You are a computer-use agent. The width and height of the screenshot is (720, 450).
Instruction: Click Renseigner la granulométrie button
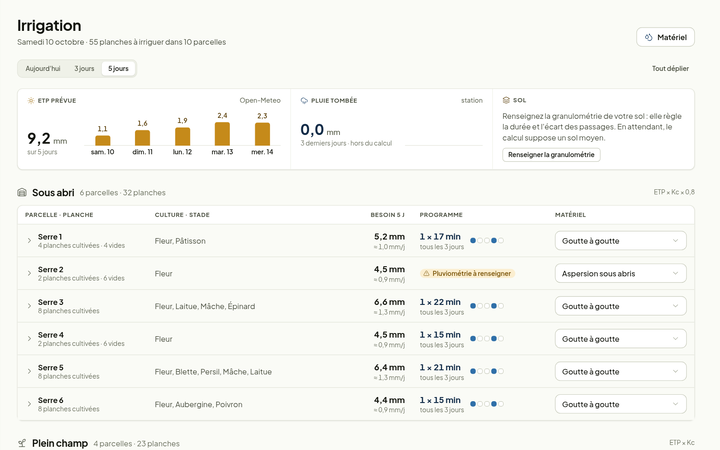551,155
